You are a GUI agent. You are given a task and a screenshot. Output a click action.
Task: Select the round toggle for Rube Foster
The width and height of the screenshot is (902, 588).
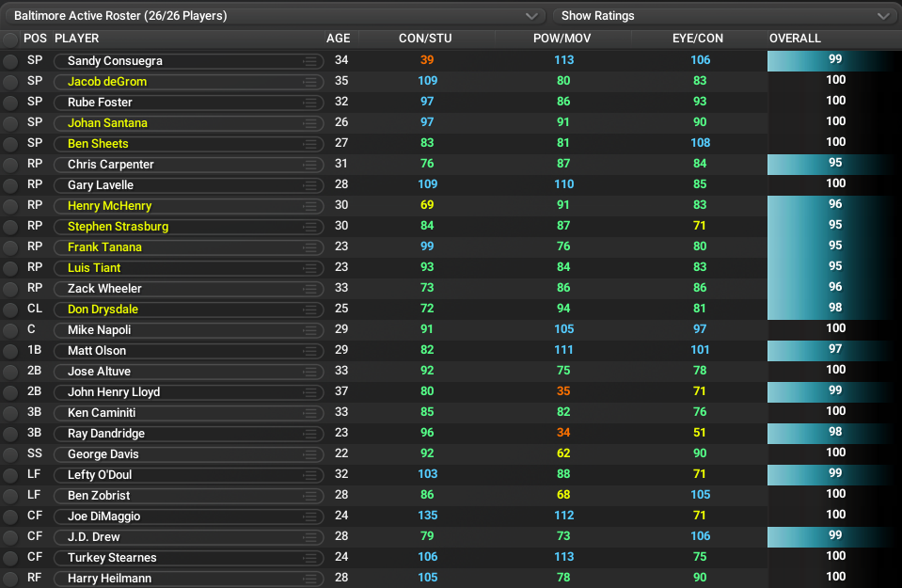10,103
